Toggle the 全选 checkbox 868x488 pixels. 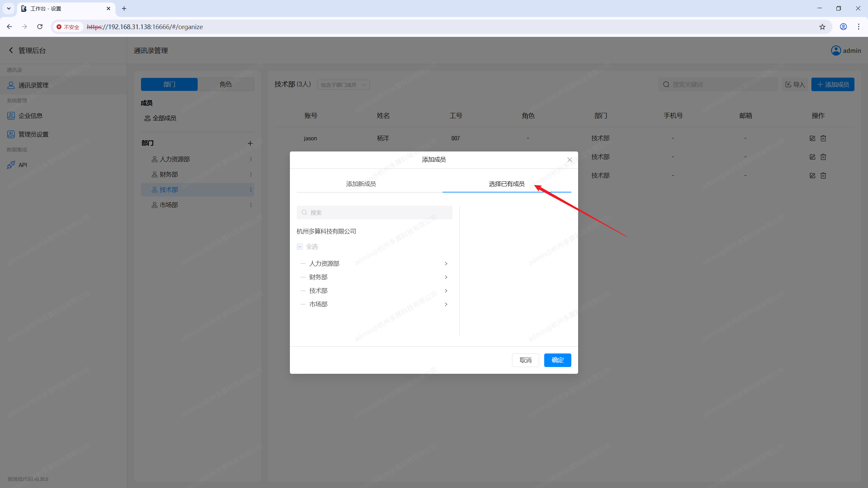[300, 247]
